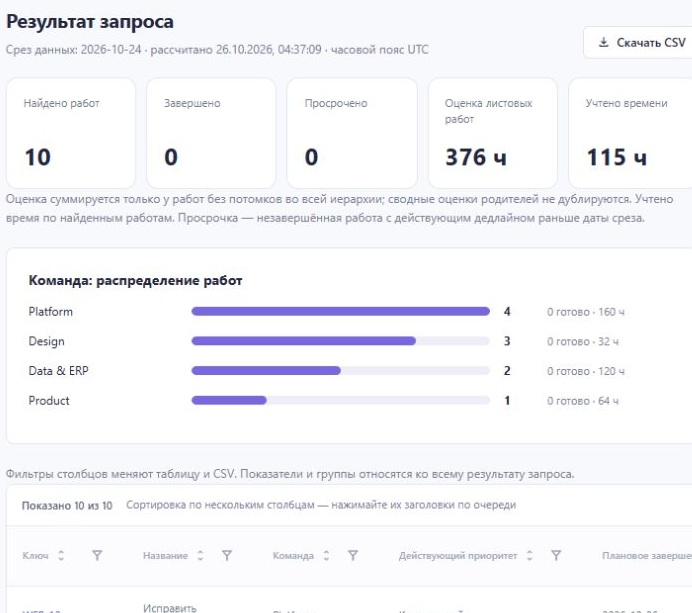
Task: Open the Найдено работ card
Action: click(71, 133)
